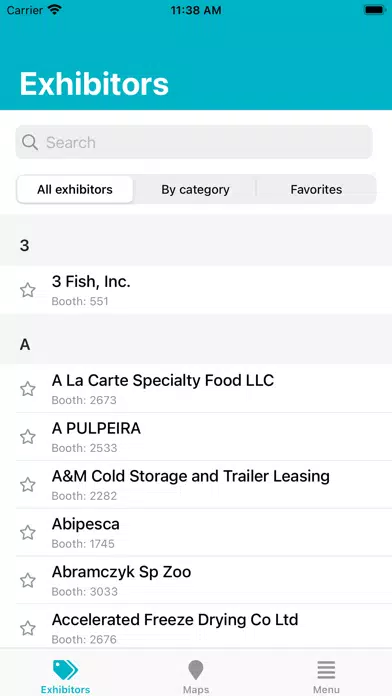Mark A&M Cold Storage as favorite

click(x=28, y=485)
